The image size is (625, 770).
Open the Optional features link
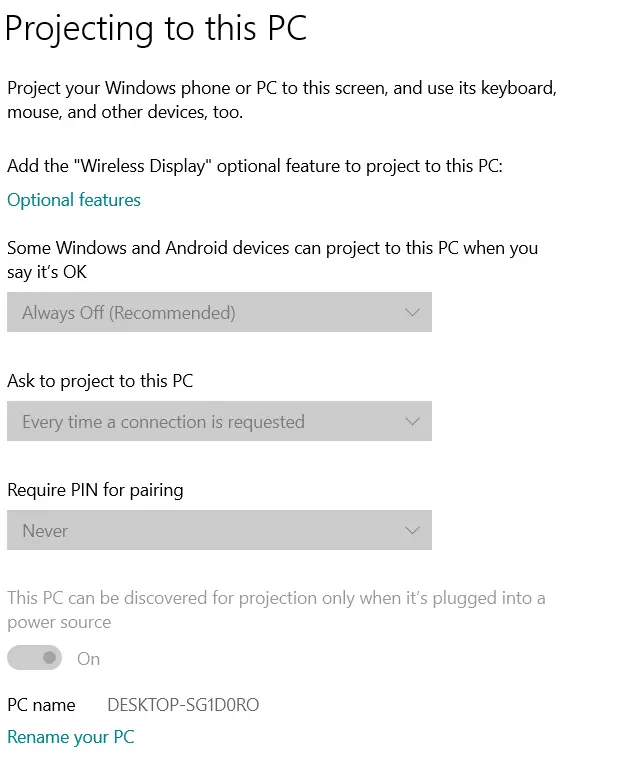pos(74,200)
